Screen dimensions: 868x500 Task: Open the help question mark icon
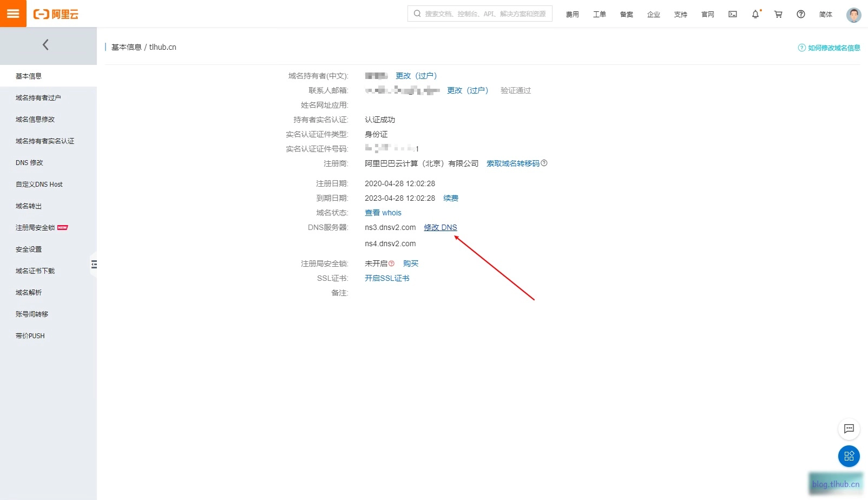[x=801, y=14]
